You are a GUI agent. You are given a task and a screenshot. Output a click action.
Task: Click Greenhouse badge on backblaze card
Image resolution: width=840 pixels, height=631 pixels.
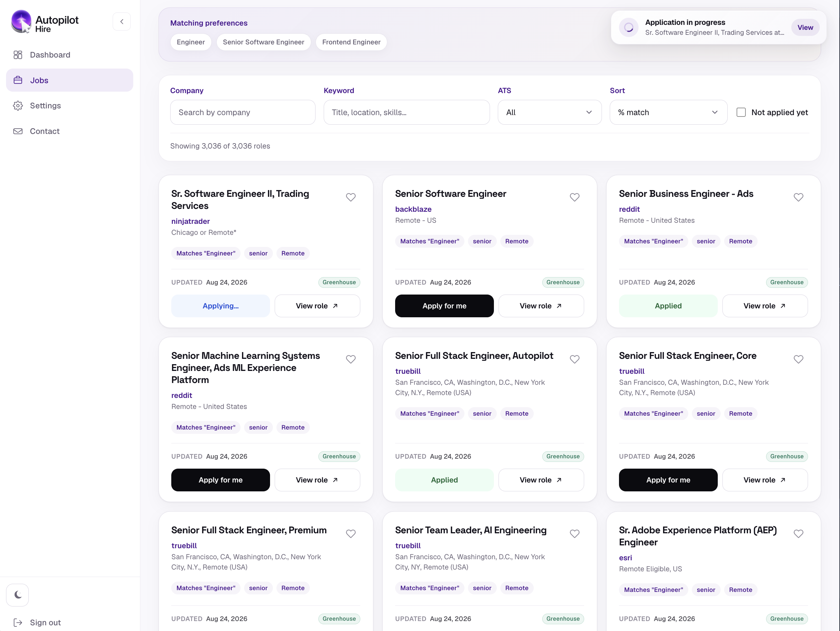pos(563,282)
